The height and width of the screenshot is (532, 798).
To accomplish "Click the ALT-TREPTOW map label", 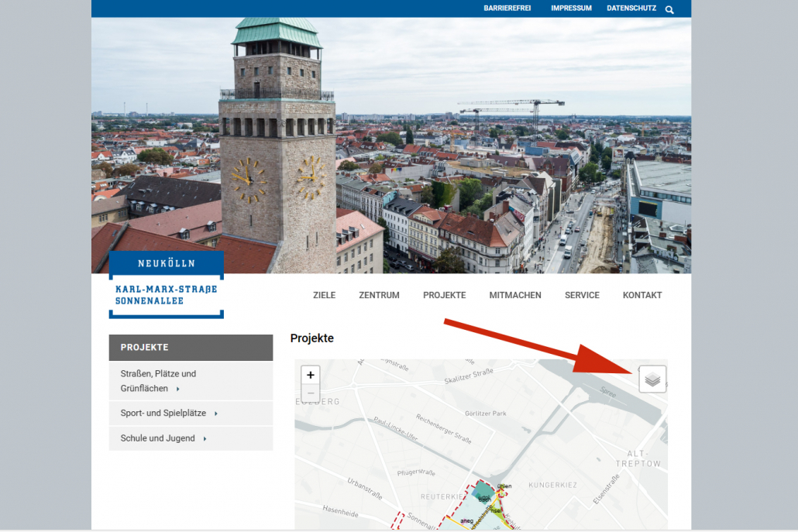I will (638, 458).
